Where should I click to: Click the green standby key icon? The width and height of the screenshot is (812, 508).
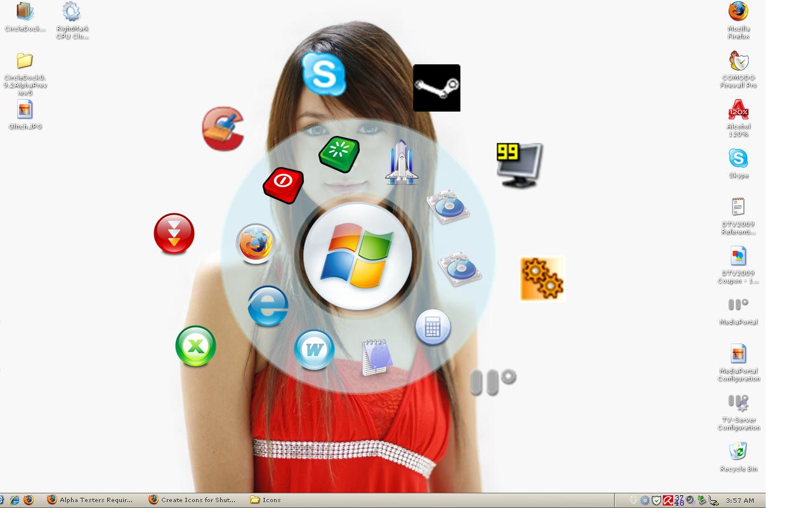339,154
